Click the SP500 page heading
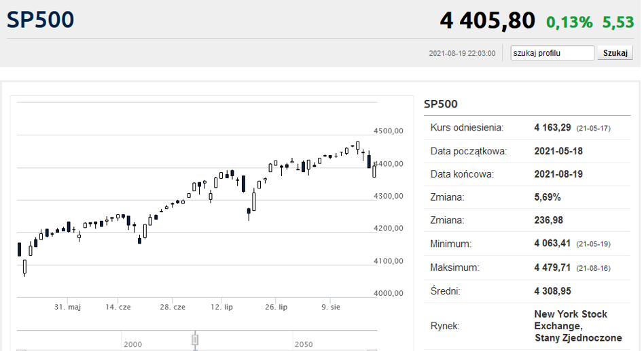This screenshot has width=644, height=351. pos(40,20)
